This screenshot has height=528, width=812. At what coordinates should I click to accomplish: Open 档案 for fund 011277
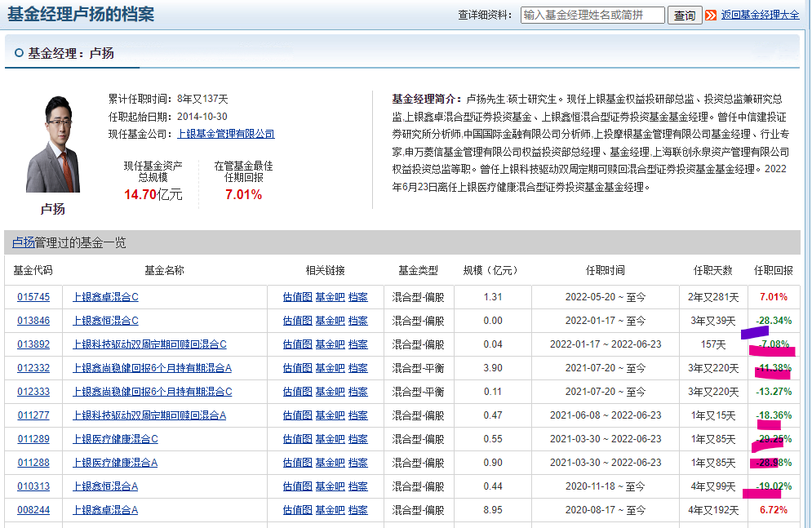pos(357,415)
